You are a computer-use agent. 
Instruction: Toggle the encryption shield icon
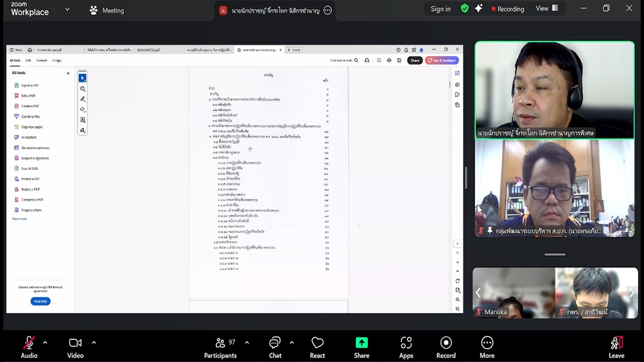(x=465, y=9)
